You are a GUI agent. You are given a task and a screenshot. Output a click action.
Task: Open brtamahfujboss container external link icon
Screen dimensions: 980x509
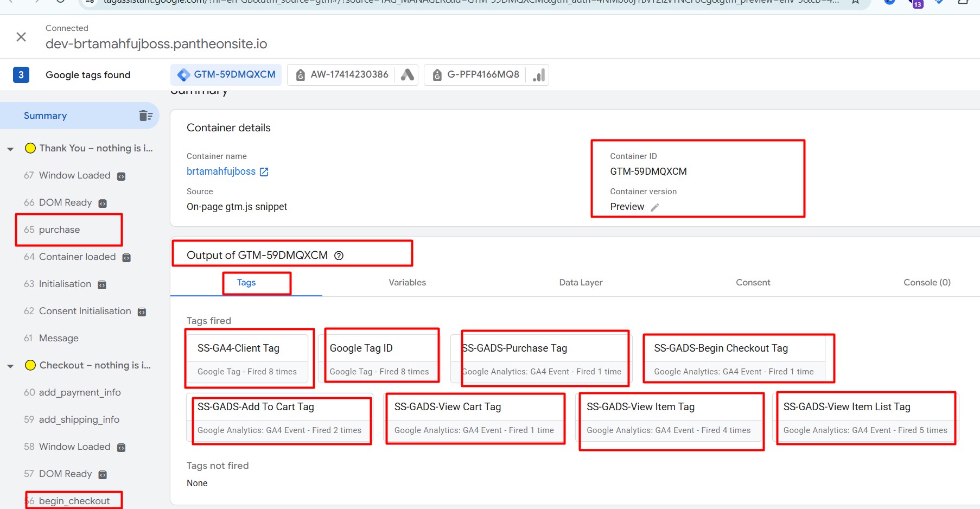(x=264, y=172)
